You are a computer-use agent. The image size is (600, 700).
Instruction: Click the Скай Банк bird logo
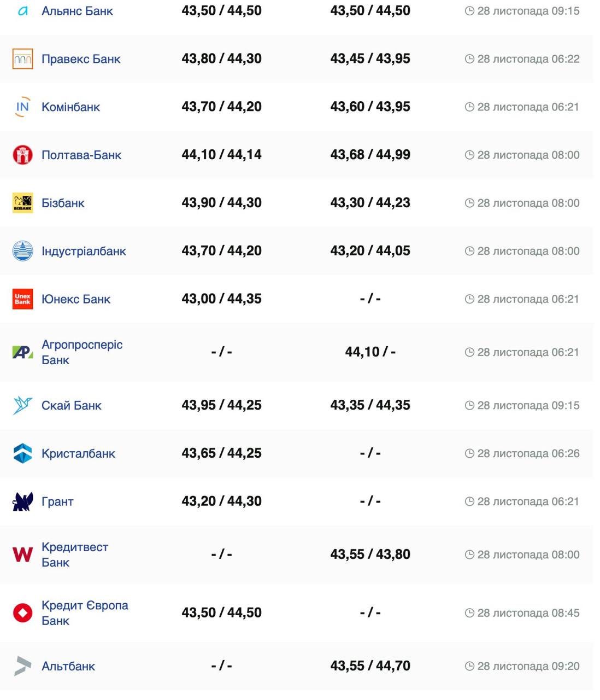point(23,405)
